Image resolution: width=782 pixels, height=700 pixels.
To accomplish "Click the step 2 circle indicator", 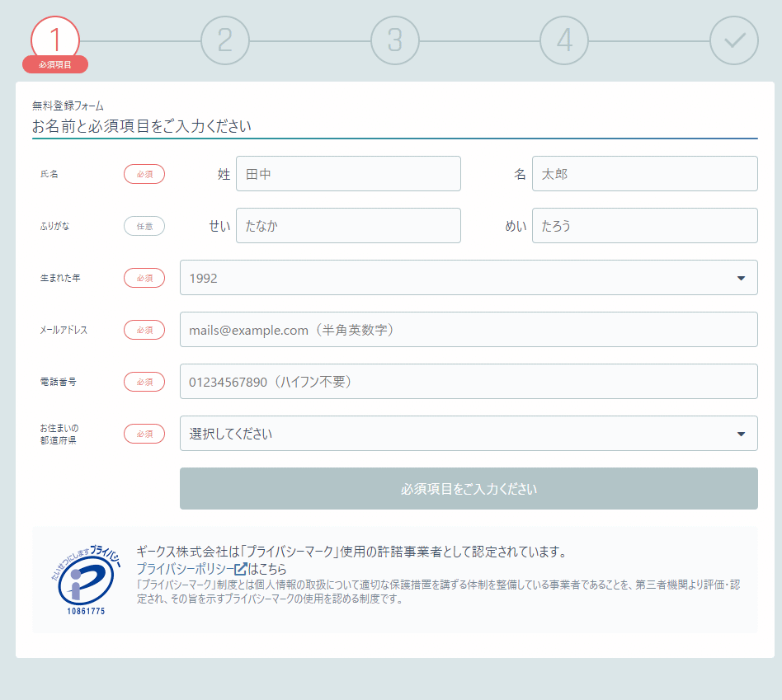I will (x=225, y=40).
